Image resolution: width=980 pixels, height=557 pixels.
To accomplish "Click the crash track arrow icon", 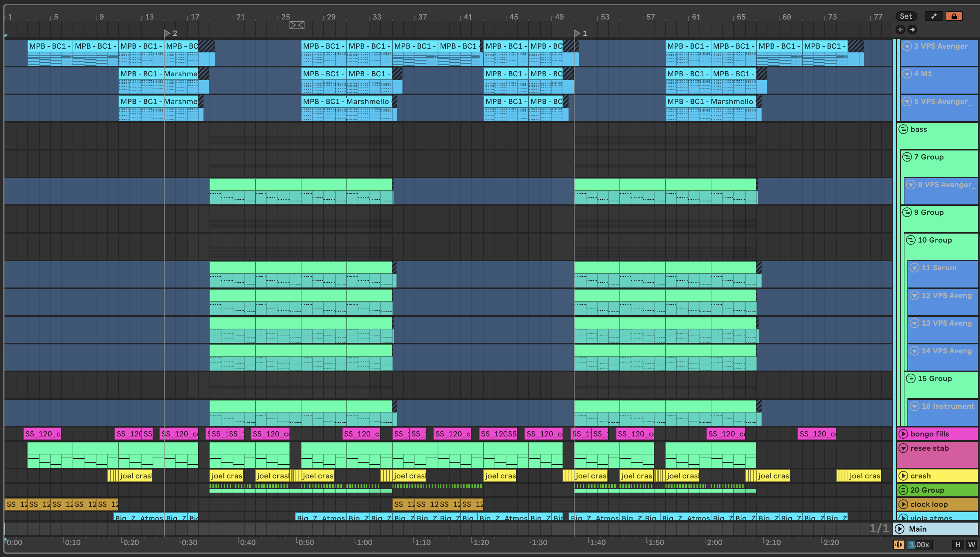I will (x=903, y=476).
